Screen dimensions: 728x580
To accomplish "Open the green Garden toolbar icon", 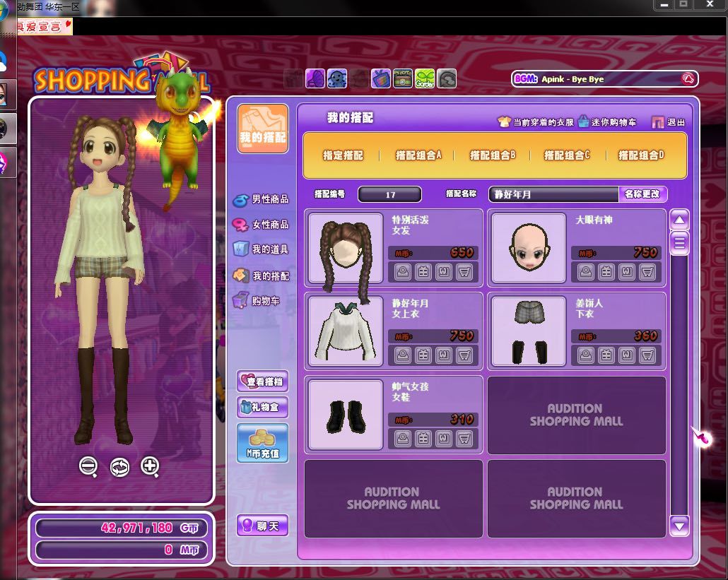I will click(x=424, y=78).
